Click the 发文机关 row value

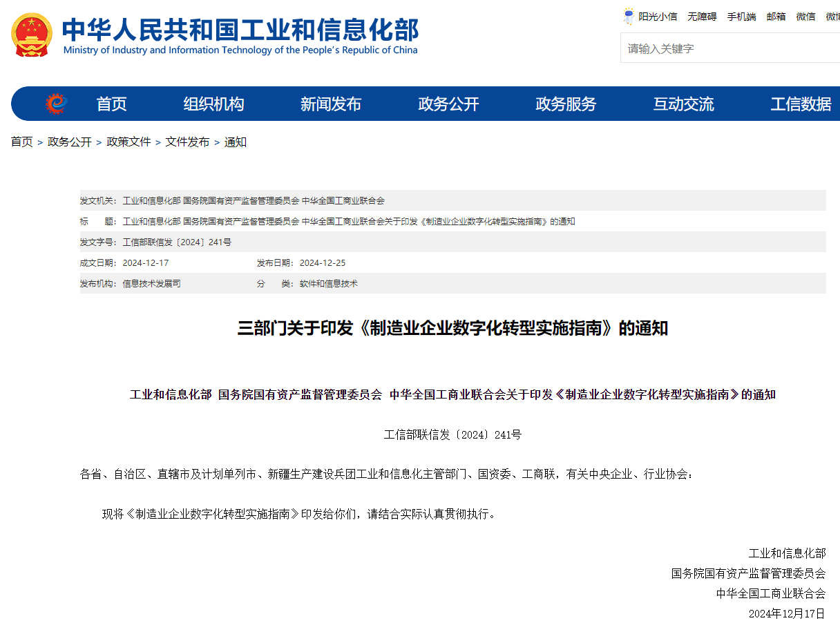254,201
